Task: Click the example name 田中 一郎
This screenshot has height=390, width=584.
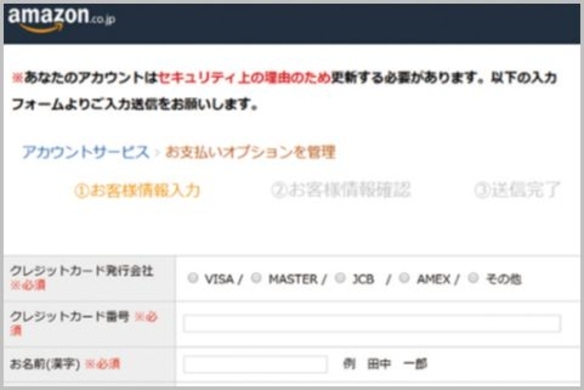Action: coord(397,364)
